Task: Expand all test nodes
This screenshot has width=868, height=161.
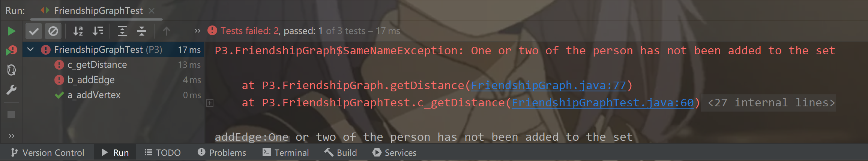Action: click(122, 31)
